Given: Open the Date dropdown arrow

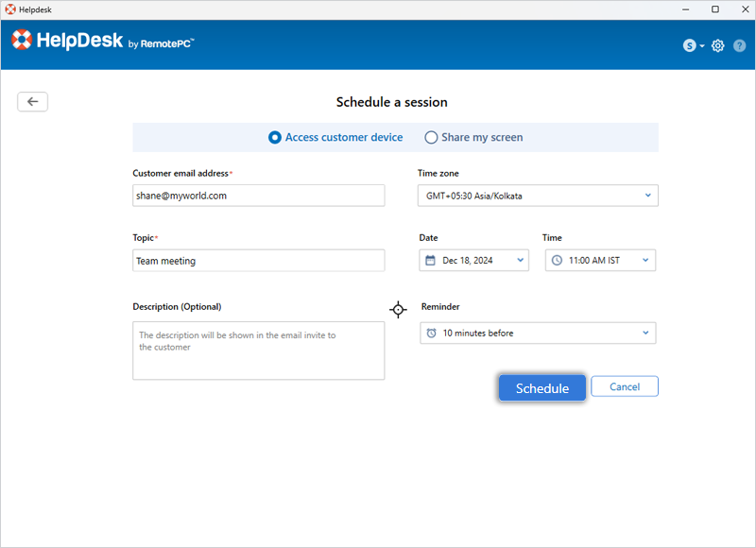Looking at the screenshot, I should click(x=520, y=261).
